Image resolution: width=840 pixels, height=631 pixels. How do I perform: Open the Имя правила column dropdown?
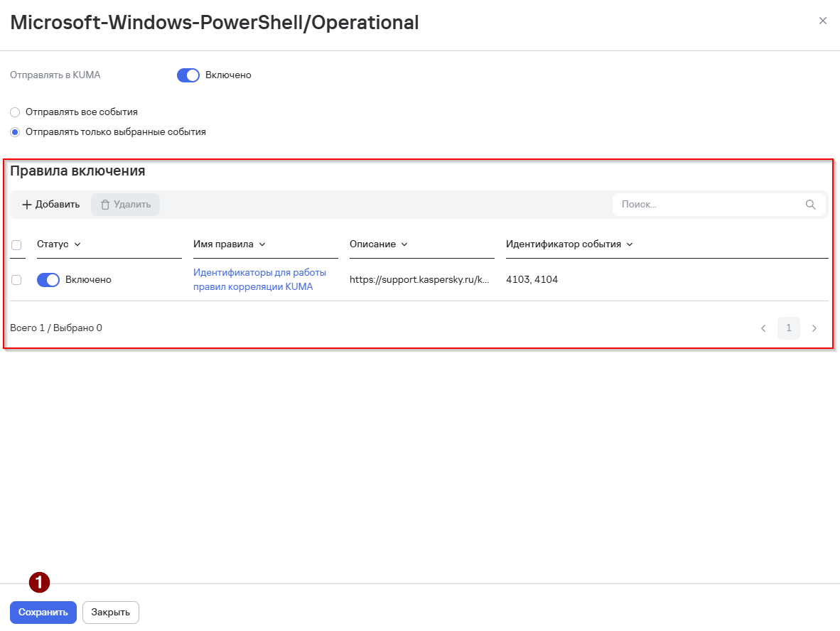pos(262,244)
